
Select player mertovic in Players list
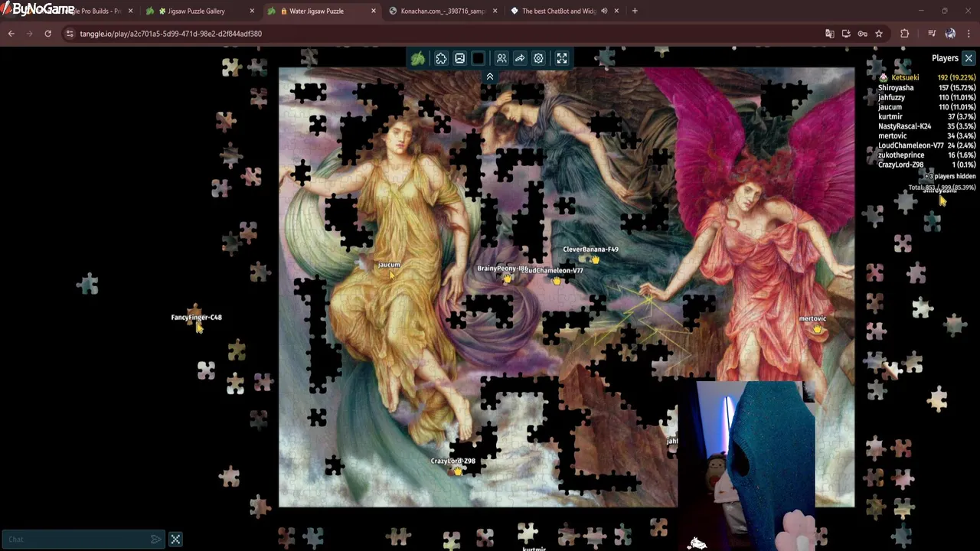tap(893, 136)
